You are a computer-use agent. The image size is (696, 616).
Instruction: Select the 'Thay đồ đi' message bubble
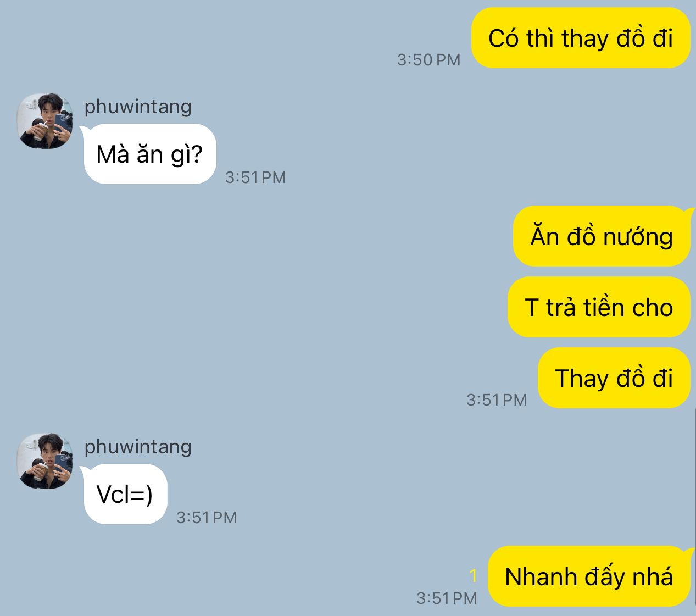pos(614,378)
